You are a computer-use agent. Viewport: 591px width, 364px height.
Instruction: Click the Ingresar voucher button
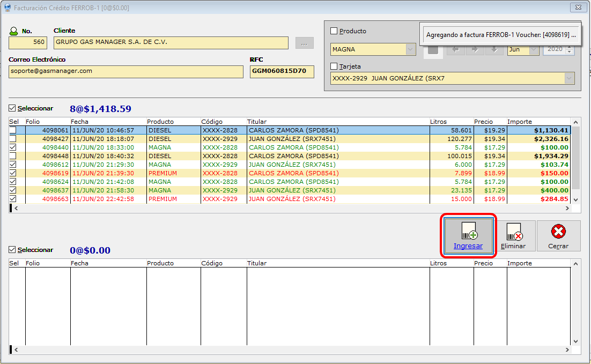468,236
